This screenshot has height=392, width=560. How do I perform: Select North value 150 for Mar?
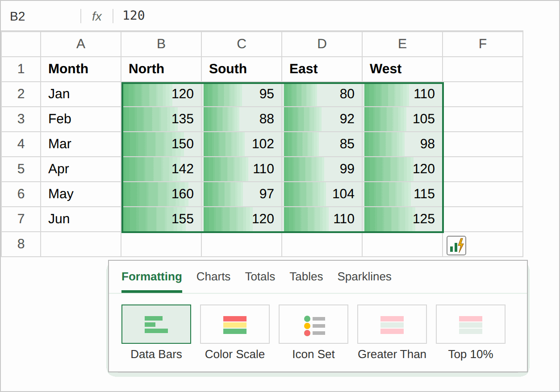click(161, 144)
